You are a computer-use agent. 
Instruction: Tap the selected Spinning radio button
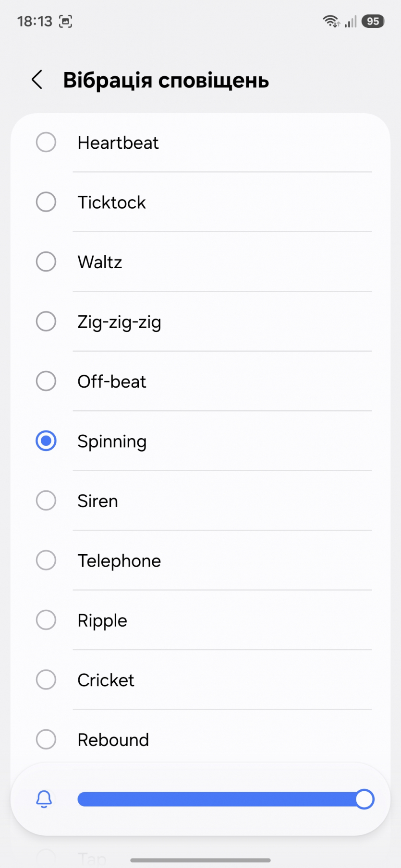tap(46, 441)
